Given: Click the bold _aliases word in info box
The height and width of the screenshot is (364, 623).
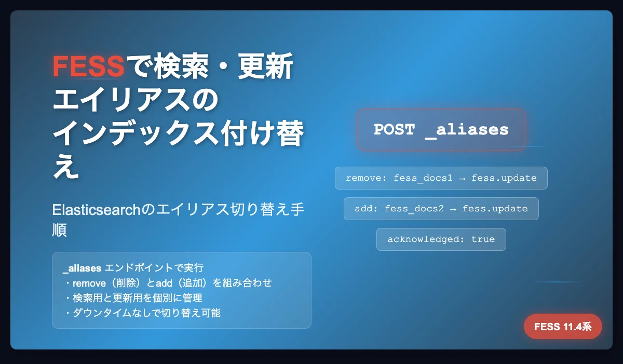Looking at the screenshot, I should [x=82, y=268].
